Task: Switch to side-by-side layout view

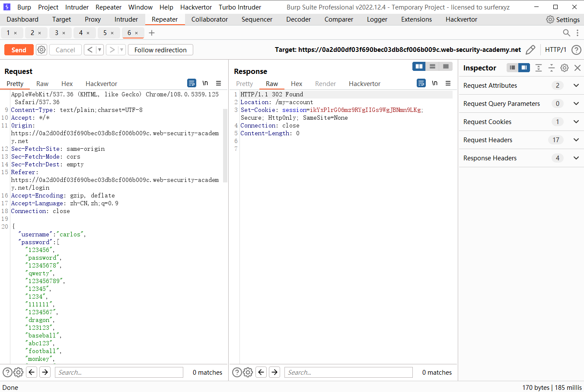Action: click(419, 66)
